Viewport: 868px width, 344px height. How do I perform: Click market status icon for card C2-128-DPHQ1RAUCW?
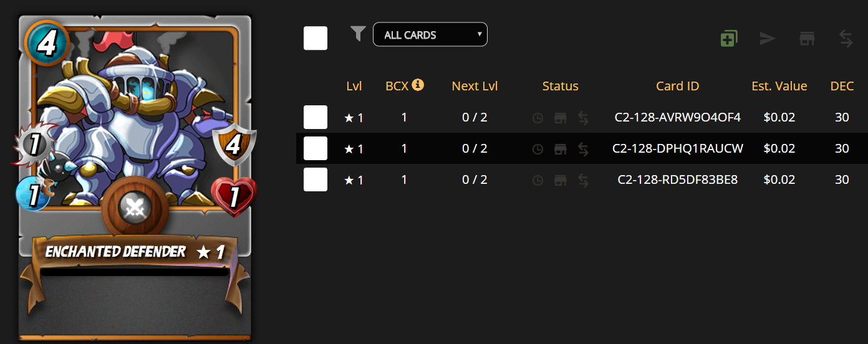(560, 149)
